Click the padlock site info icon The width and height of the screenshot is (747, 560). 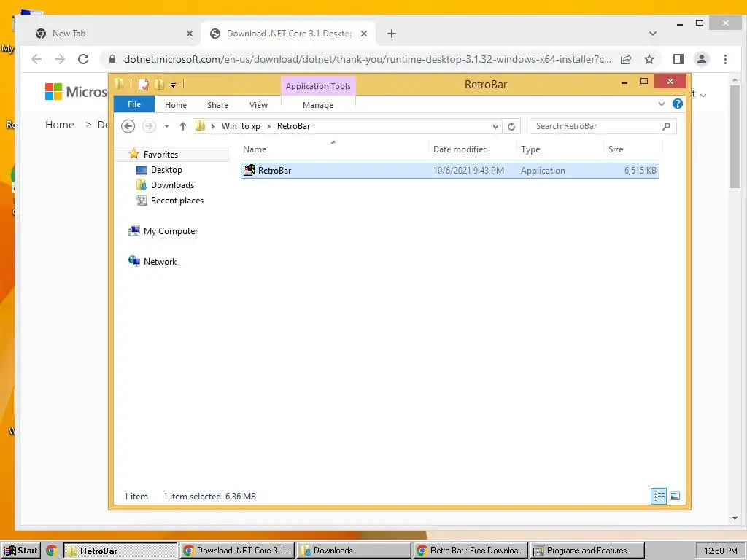[x=112, y=59]
